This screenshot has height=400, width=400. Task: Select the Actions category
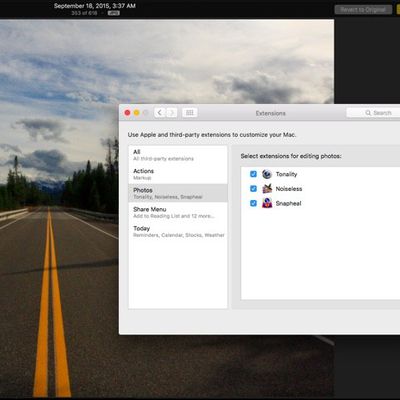pos(178,174)
